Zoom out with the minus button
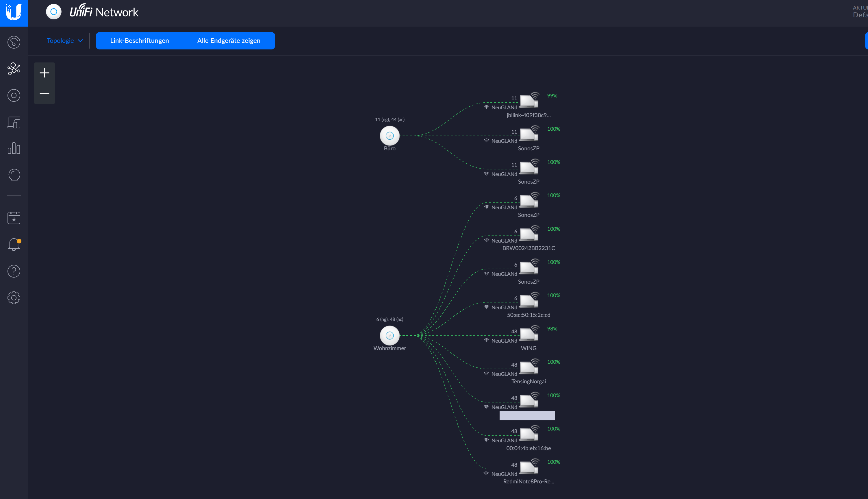The height and width of the screenshot is (499, 868). click(44, 94)
